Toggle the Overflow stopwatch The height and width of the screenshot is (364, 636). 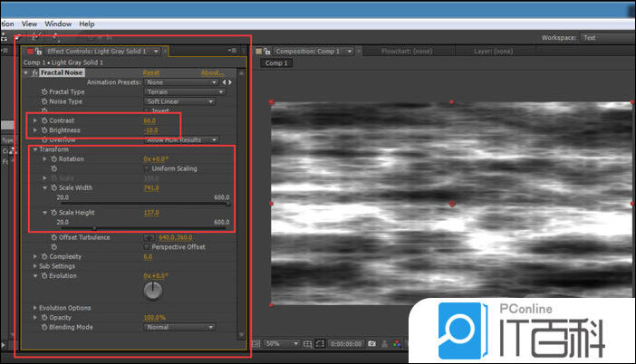pyautogui.click(x=44, y=139)
